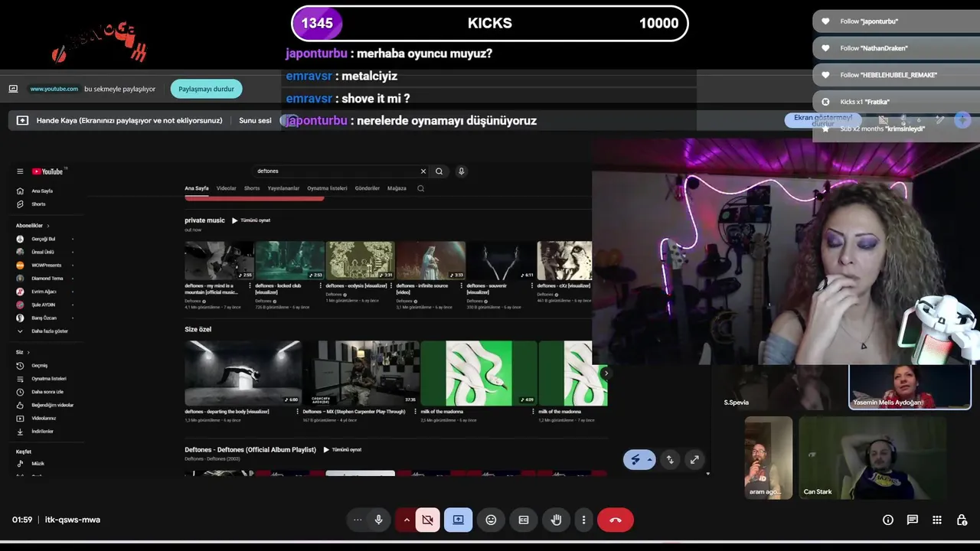This screenshot has width=980, height=551.
Task: Expand shared screen to full view
Action: tap(694, 460)
